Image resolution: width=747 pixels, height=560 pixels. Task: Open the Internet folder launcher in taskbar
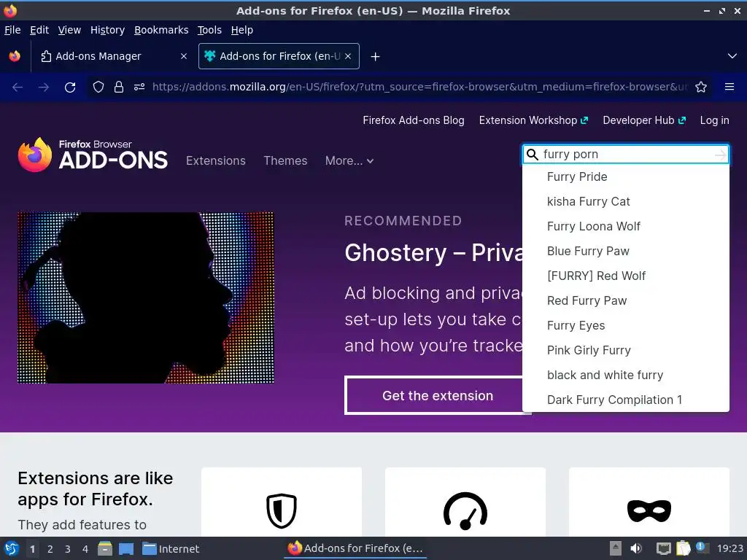click(171, 548)
